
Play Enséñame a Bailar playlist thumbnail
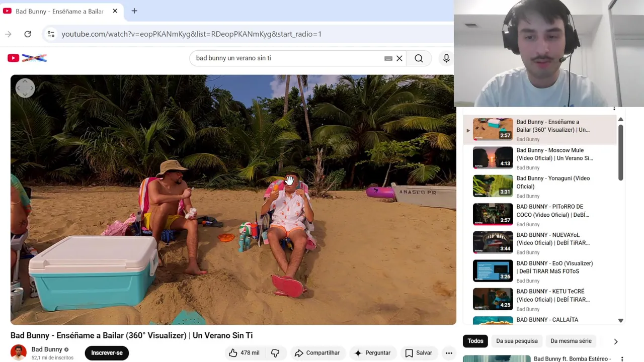coord(493,129)
